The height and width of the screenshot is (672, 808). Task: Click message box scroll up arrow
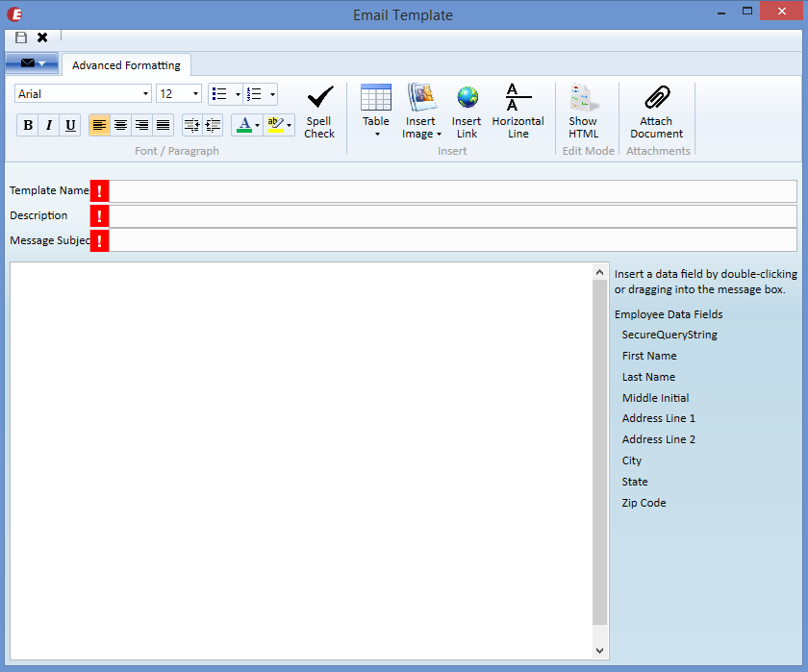tap(599, 272)
